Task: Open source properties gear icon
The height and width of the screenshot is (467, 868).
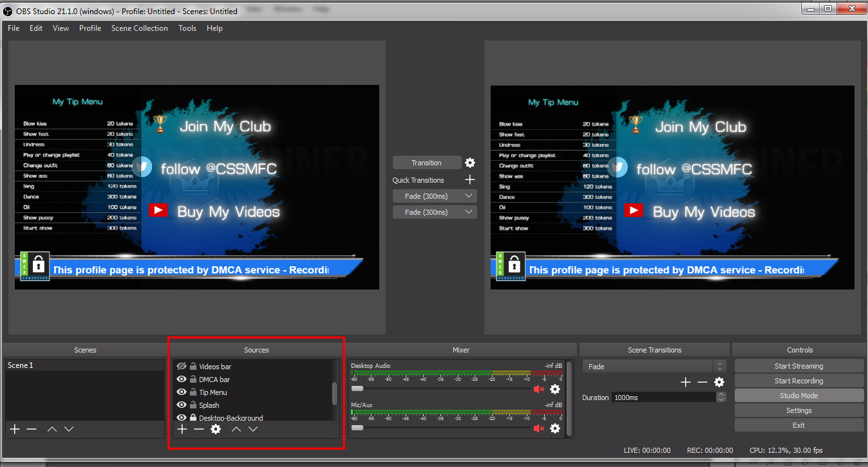Action: click(x=216, y=429)
